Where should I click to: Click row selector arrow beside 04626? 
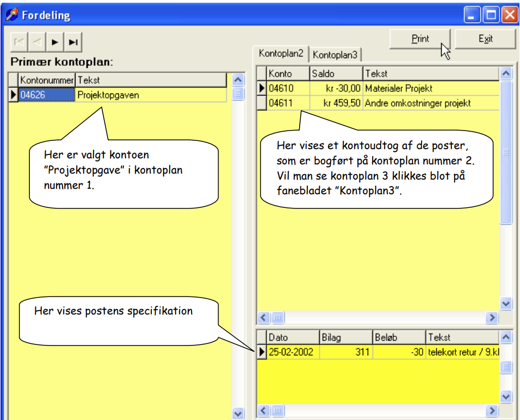point(13,95)
